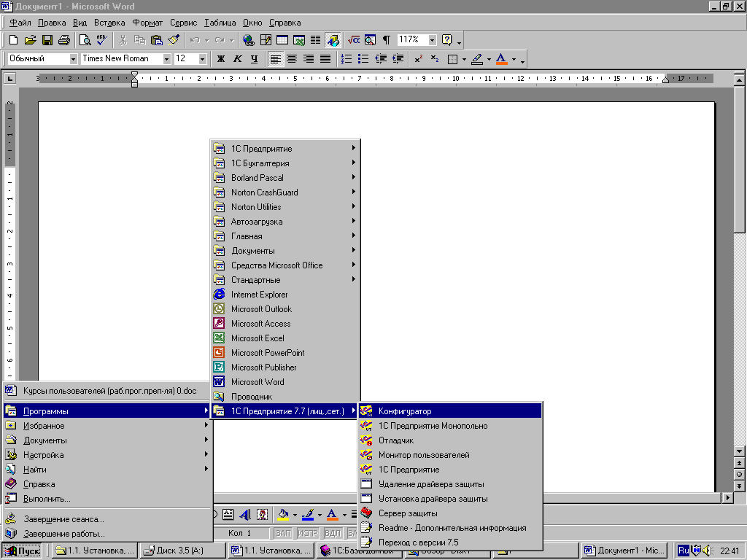Insert Excel worksheet icon
The image size is (747, 560).
[299, 40]
